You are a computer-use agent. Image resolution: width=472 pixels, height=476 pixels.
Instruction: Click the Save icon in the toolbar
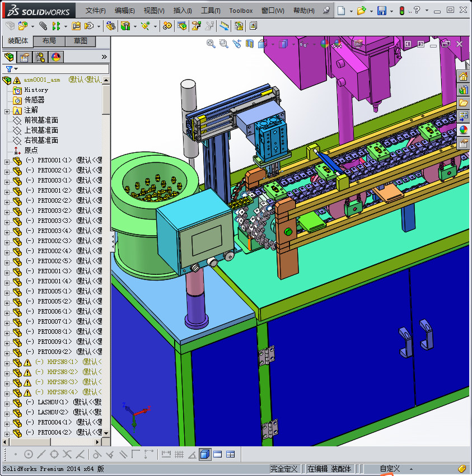pos(381,11)
